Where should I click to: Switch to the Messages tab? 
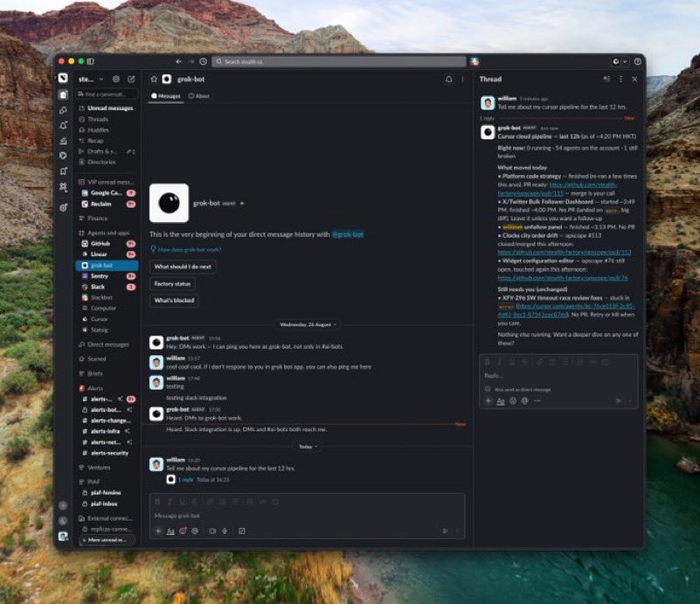point(166,96)
